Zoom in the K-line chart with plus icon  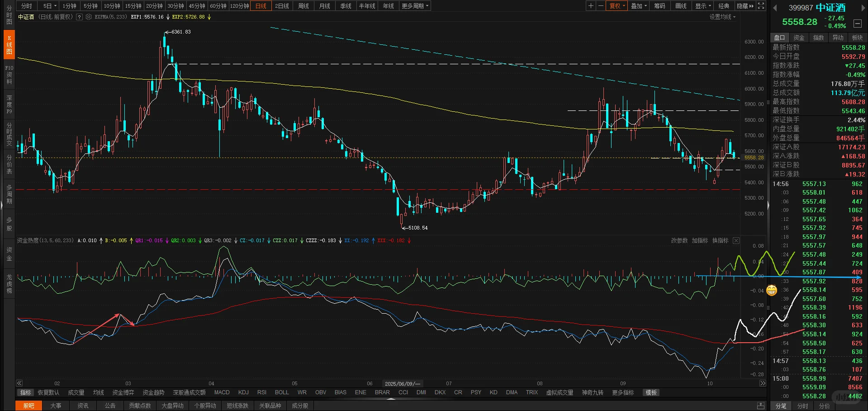tap(591, 6)
